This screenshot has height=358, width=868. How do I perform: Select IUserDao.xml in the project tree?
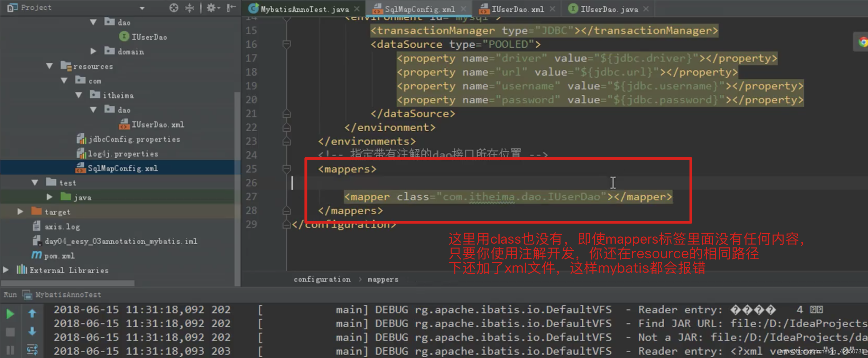(x=157, y=125)
